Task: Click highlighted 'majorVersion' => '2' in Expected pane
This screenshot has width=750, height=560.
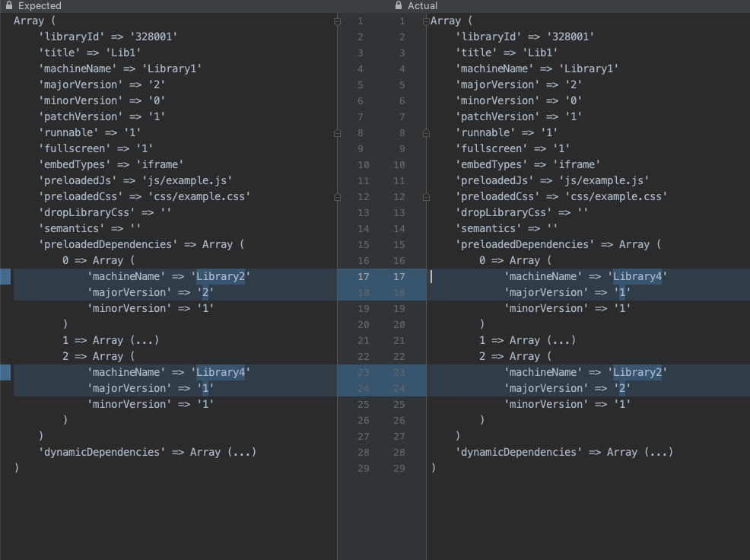Action: tap(151, 292)
